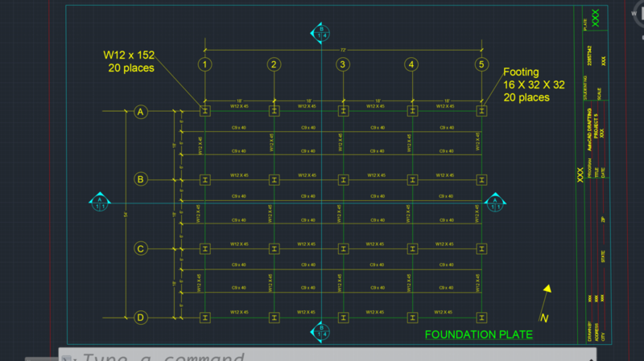The height and width of the screenshot is (361, 644).
Task: Select green 'XXX' plate number text
Action: (x=595, y=18)
